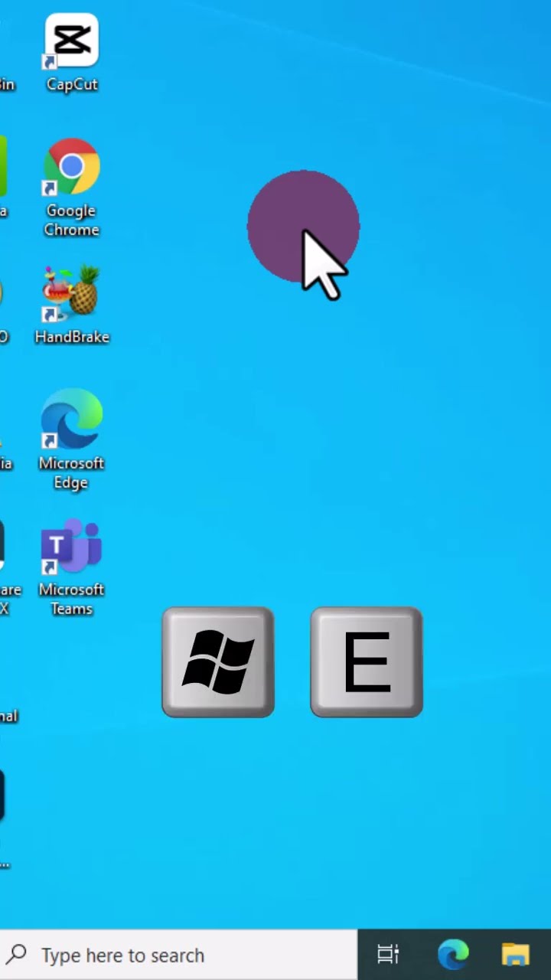Click the 'Type here to search' box
The image size is (551, 980).
(x=178, y=955)
